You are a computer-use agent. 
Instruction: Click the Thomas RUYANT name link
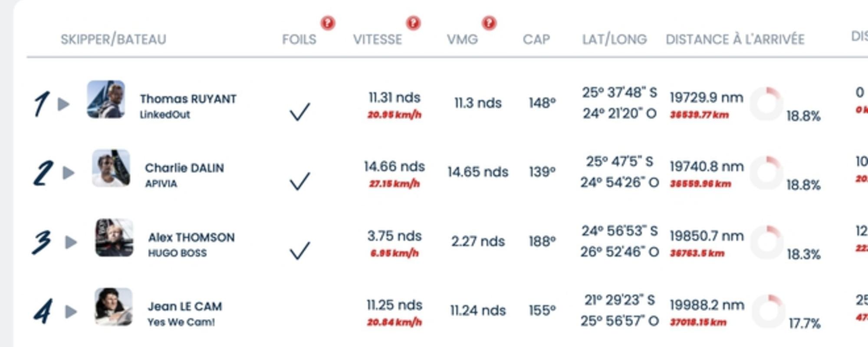[x=188, y=99]
